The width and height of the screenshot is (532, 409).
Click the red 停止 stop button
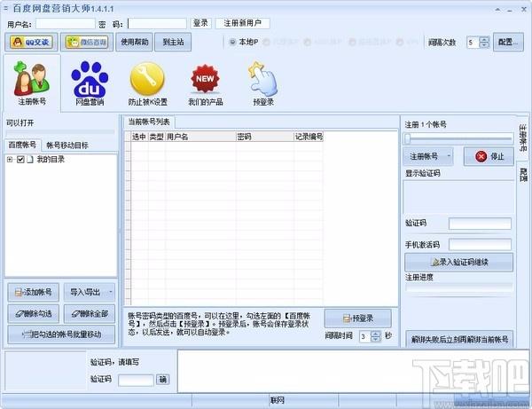point(489,156)
